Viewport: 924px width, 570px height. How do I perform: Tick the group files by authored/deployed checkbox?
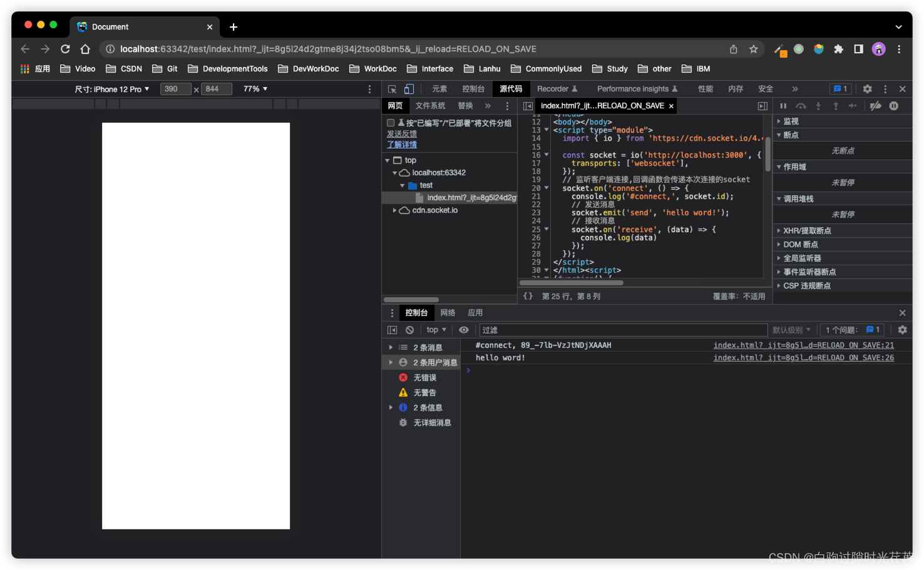pos(391,123)
